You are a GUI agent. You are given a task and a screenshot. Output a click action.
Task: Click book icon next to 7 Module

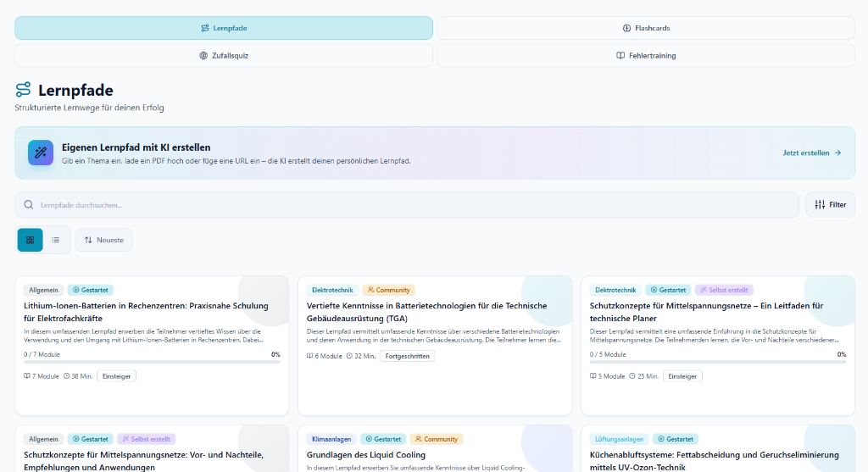pyautogui.click(x=27, y=376)
